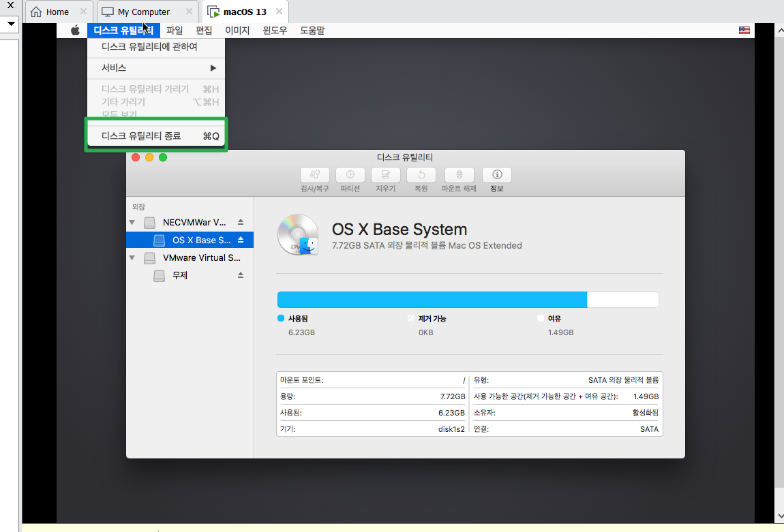Image resolution: width=784 pixels, height=532 pixels.
Task: Click the 1.49GB free space legend value
Action: 560,332
